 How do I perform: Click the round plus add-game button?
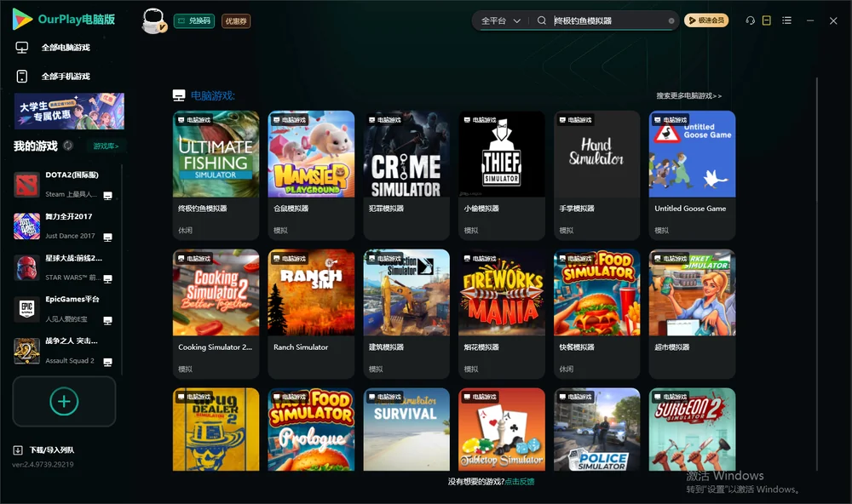(x=64, y=401)
